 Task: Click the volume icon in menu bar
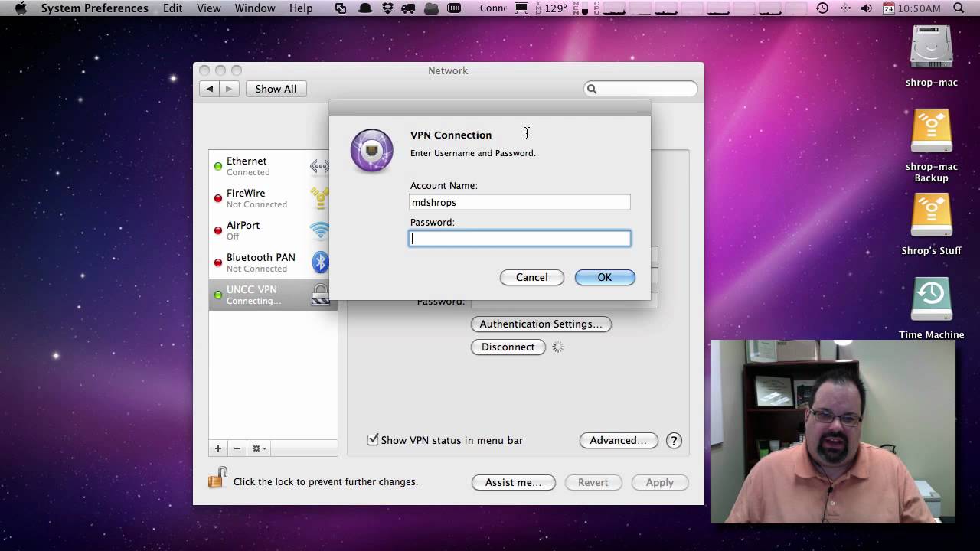click(866, 8)
